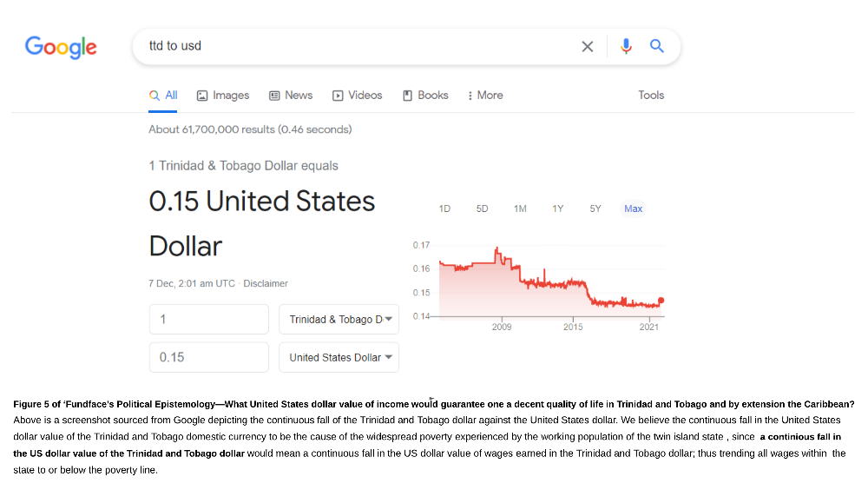
Task: Open search Tools
Action: pos(651,96)
